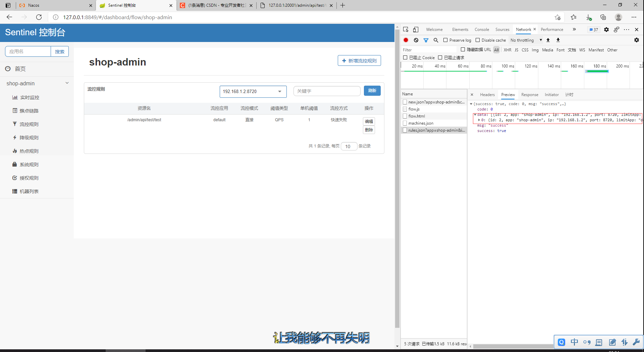Switch to the Headers tab
Image resolution: width=644 pixels, height=352 pixels.
(487, 95)
